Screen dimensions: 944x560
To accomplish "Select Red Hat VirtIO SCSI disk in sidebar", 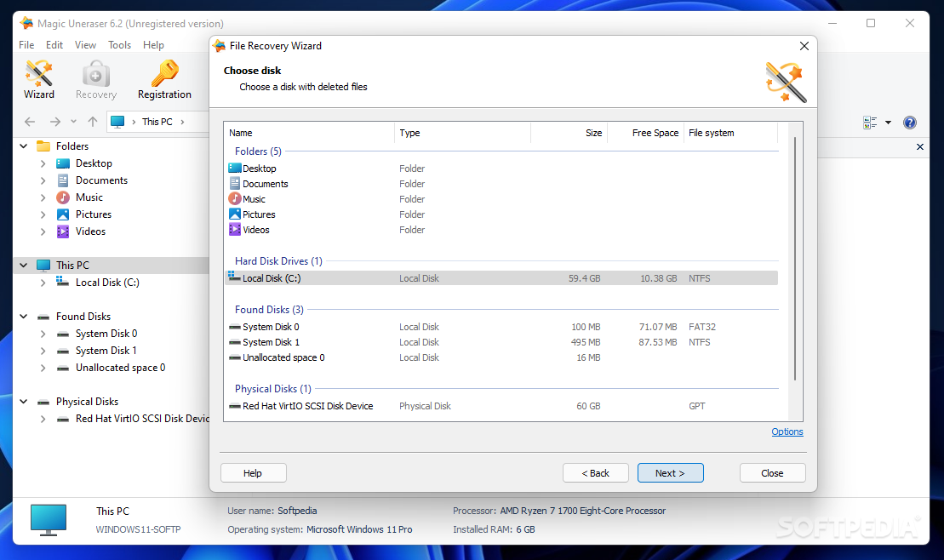I will pyautogui.click(x=142, y=419).
